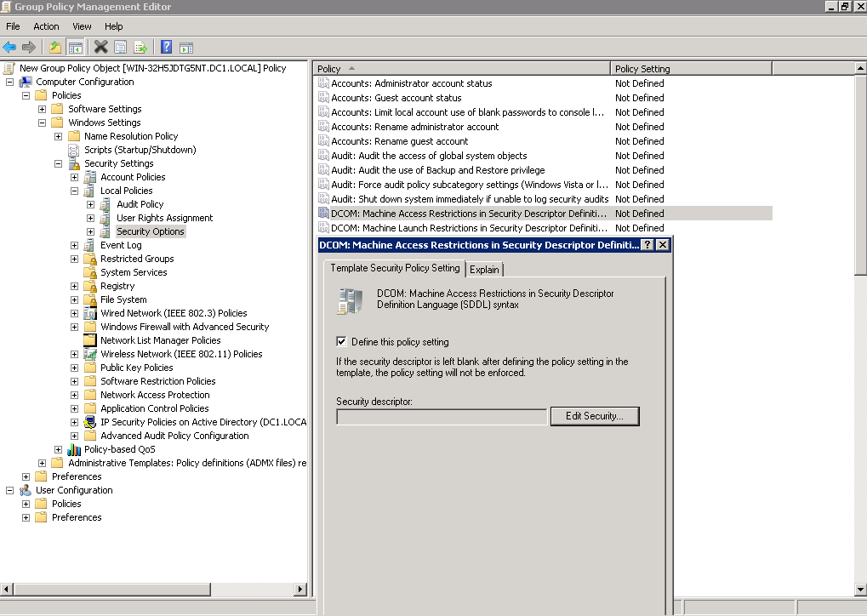Expand the Account Policies node
The width and height of the screenshot is (867, 616).
(x=75, y=178)
